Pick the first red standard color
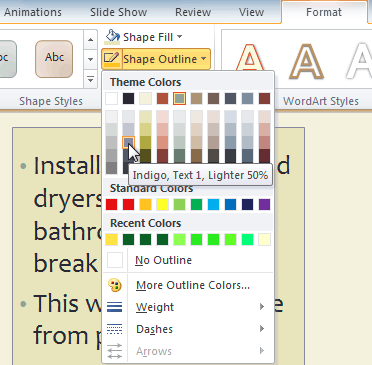The height and width of the screenshot is (365, 372). tap(112, 205)
